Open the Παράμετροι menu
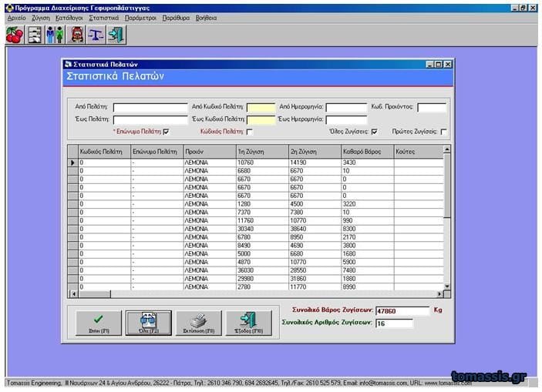 click(x=141, y=16)
